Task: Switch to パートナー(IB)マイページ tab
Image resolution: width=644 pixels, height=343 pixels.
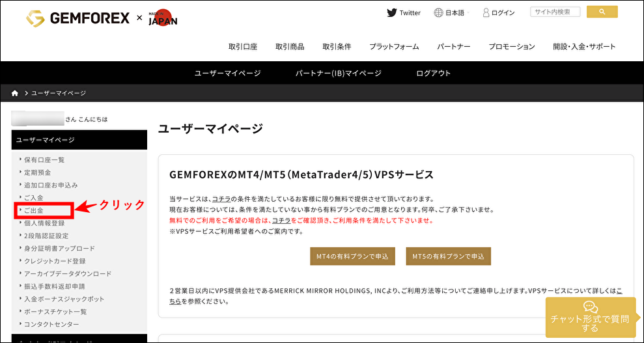Action: tap(339, 73)
